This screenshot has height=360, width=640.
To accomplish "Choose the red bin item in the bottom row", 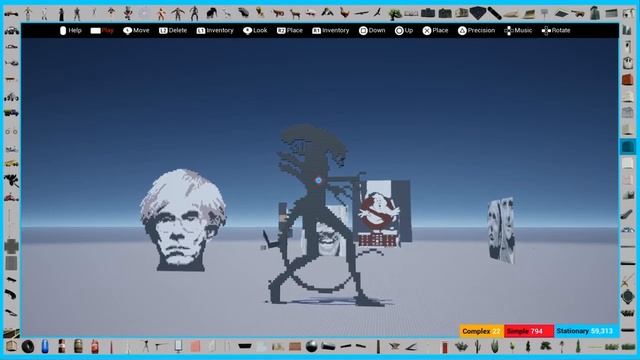I will tap(444, 347).
